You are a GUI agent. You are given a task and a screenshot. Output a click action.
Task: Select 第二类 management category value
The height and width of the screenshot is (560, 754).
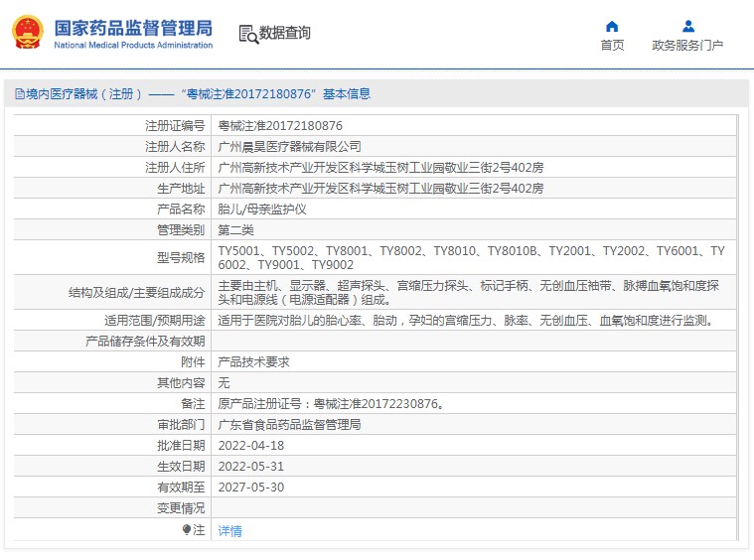coord(235,229)
